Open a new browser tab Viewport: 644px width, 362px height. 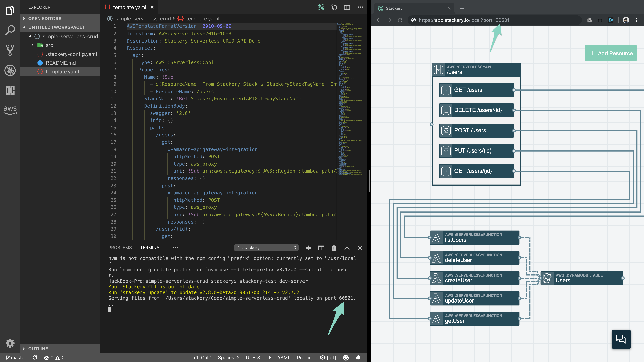tap(462, 8)
